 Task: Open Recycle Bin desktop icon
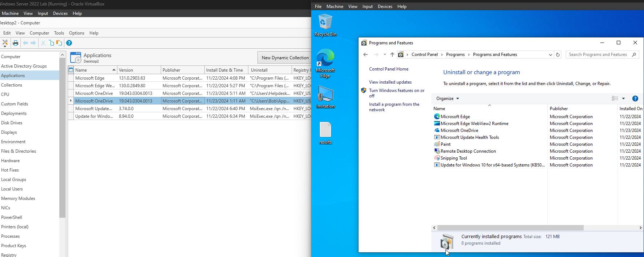pos(325,25)
